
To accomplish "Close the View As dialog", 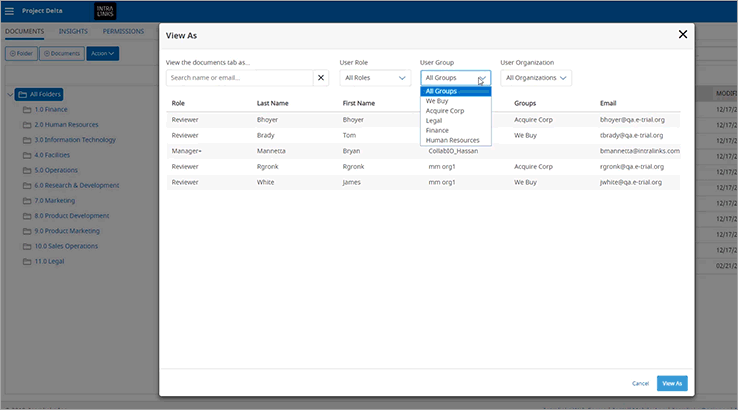I will [683, 34].
